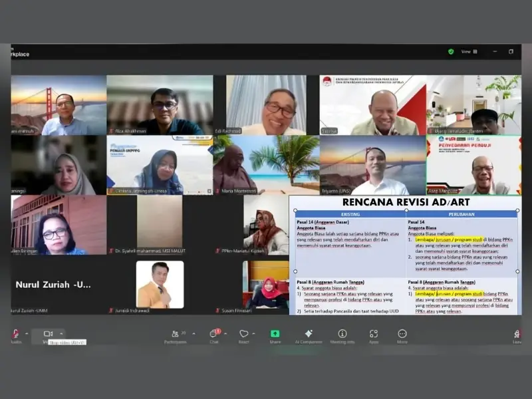Expand video options arrow beside camera
The width and height of the screenshot is (532, 399).
coord(61,333)
